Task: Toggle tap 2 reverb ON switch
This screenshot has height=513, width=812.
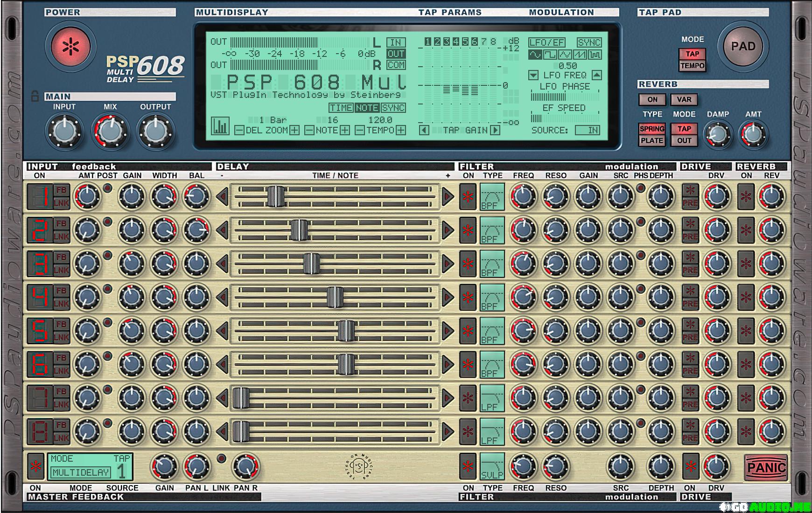Action: [746, 230]
